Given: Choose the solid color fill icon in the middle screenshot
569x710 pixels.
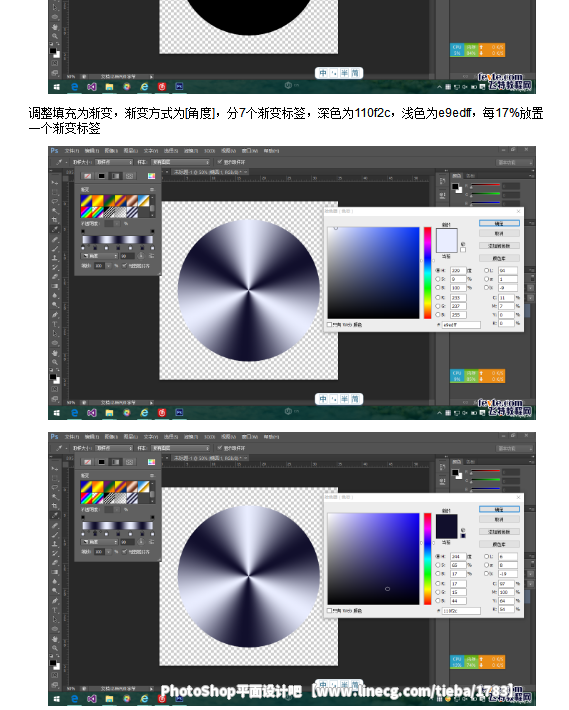Looking at the screenshot, I should [101, 176].
